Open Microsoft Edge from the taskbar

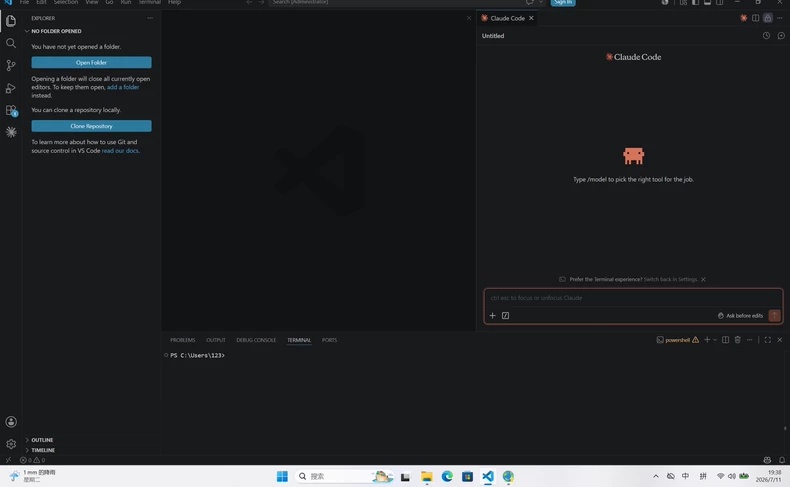pos(447,476)
